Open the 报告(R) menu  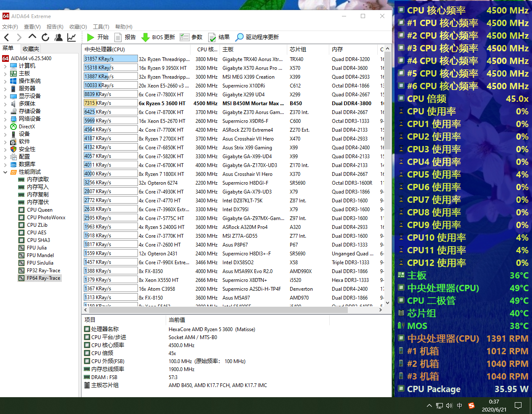(55, 27)
